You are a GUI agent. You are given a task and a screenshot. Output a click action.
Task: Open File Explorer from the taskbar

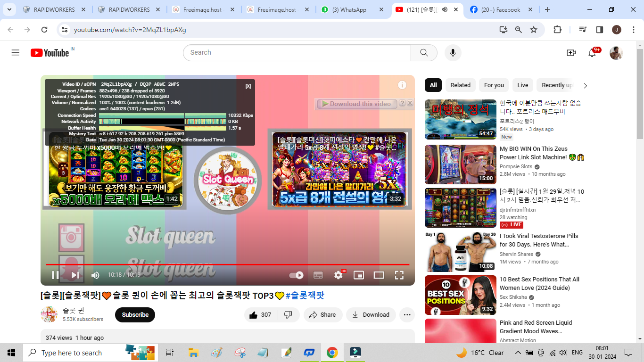193,353
